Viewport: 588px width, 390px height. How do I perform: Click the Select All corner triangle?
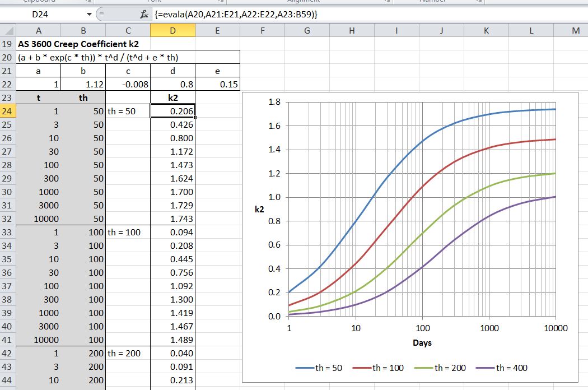point(8,31)
